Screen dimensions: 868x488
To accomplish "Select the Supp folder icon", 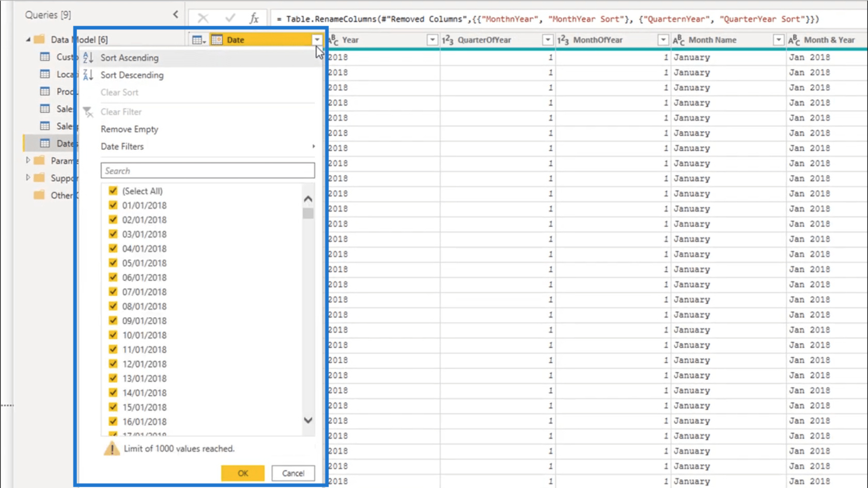I will click(39, 178).
